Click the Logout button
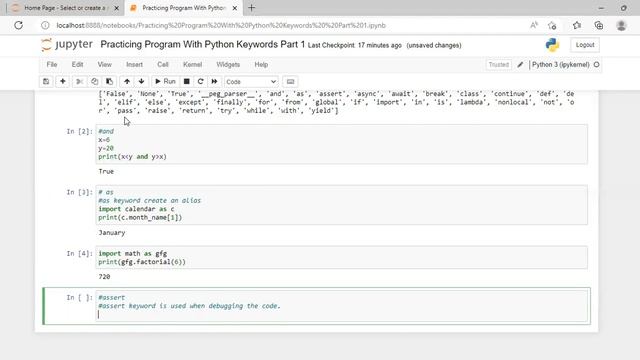Screen dimensions: 640x360 pos(585,45)
